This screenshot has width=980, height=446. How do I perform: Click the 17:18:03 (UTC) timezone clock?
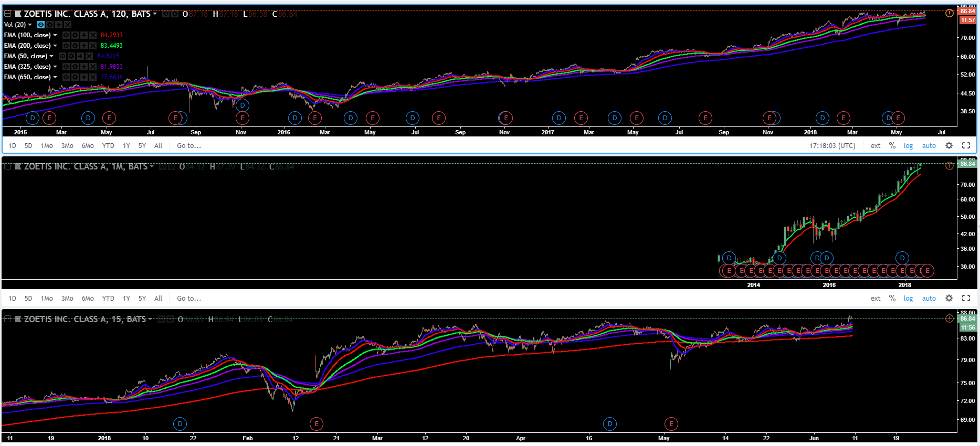pos(833,146)
